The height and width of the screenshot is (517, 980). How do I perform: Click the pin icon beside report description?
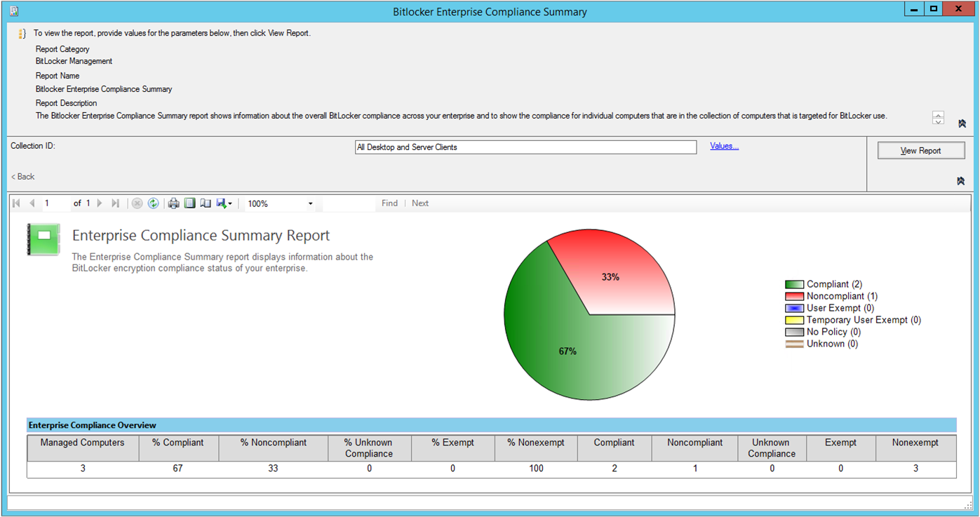tap(962, 123)
